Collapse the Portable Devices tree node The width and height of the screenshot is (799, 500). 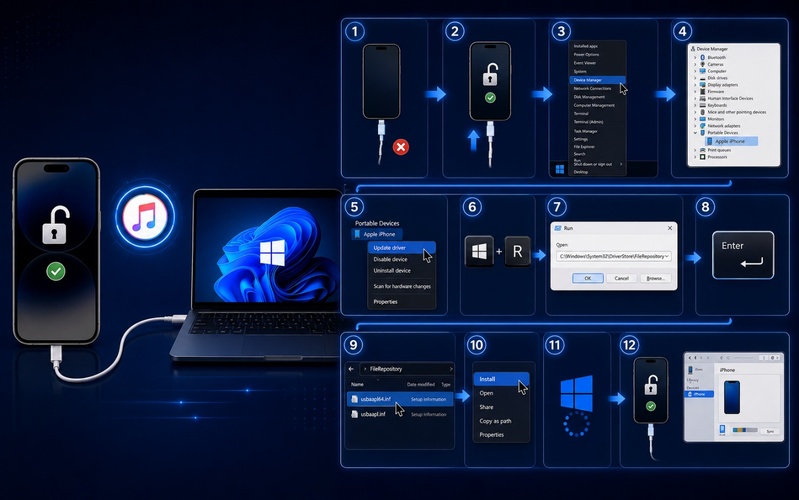click(x=695, y=133)
